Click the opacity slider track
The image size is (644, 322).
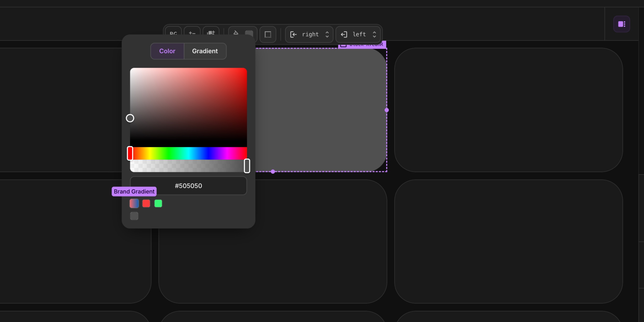pyautogui.click(x=188, y=166)
